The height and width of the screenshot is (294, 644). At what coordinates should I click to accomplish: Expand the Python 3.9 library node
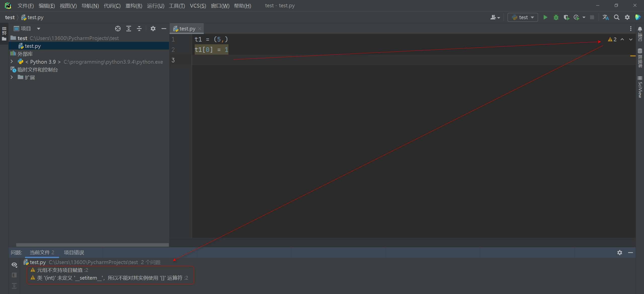click(x=12, y=62)
